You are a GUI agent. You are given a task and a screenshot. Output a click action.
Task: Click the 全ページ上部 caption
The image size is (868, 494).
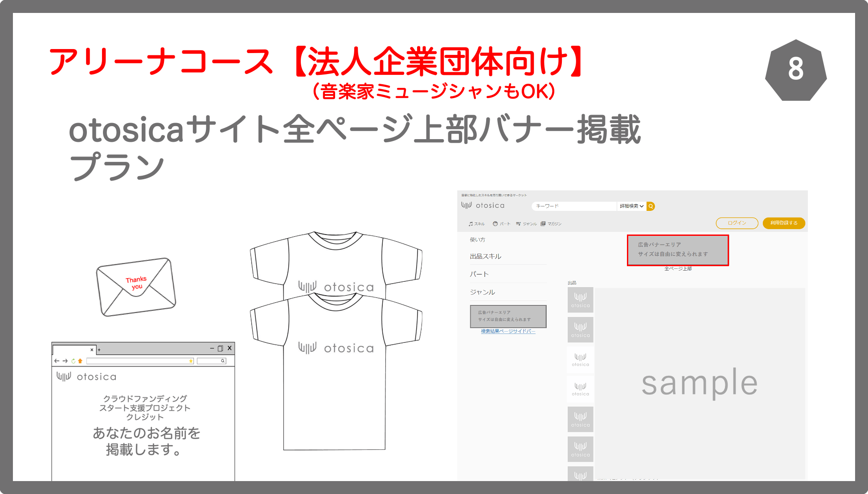point(678,269)
